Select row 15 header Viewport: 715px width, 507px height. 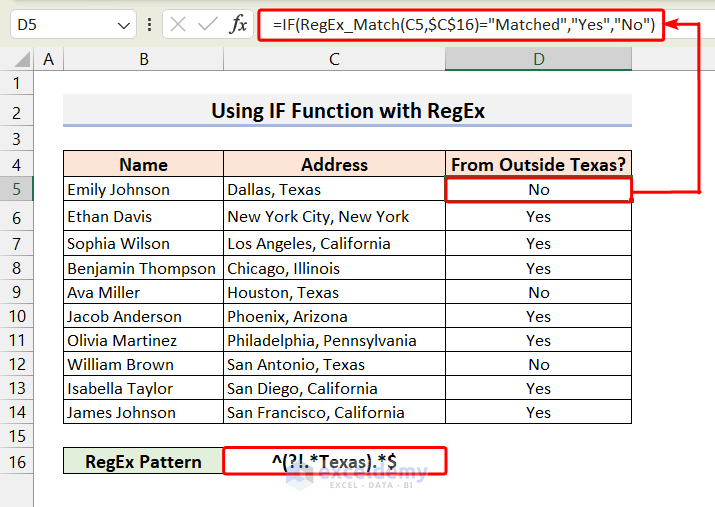coord(16,436)
